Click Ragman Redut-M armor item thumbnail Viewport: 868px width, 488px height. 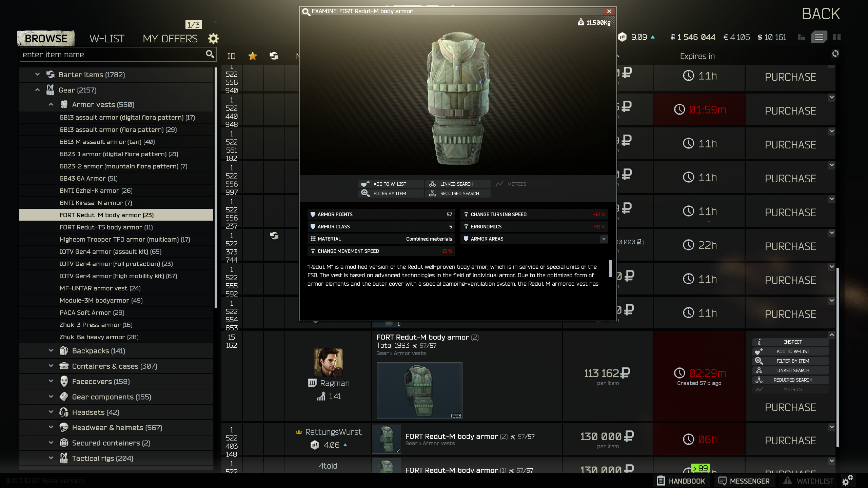pos(419,390)
